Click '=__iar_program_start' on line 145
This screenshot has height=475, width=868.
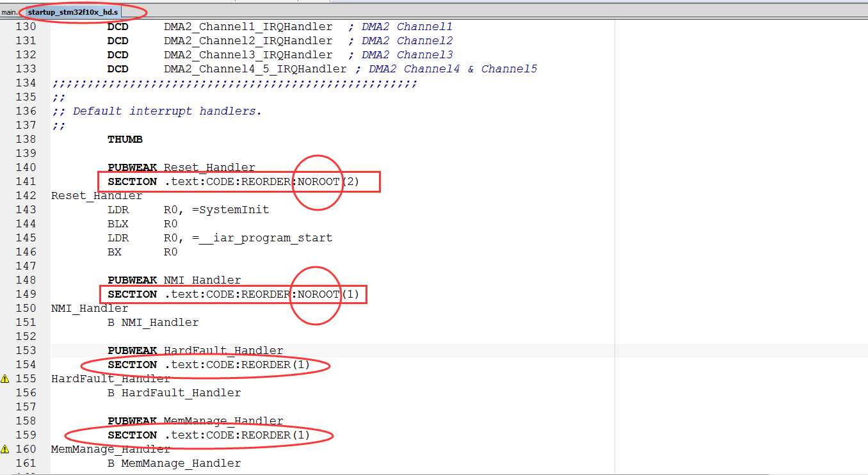tap(262, 238)
